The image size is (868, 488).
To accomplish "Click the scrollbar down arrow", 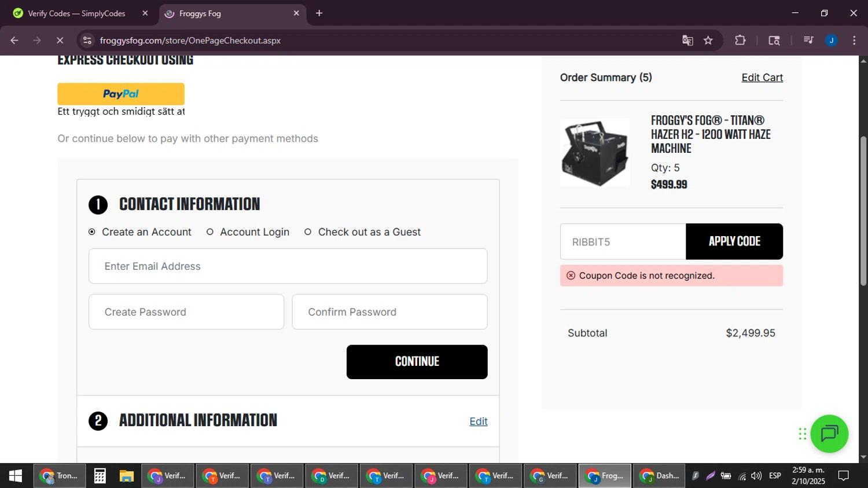I will pyautogui.click(x=863, y=457).
